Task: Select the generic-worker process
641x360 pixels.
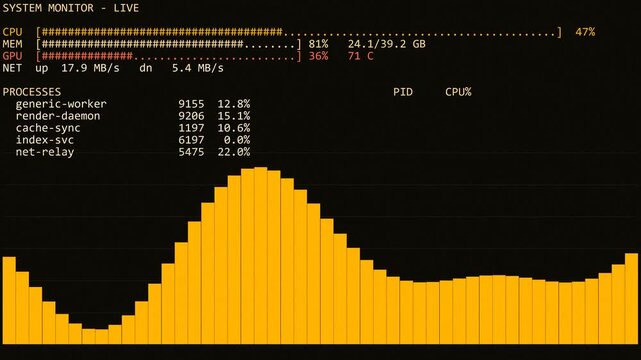Action: [132, 104]
